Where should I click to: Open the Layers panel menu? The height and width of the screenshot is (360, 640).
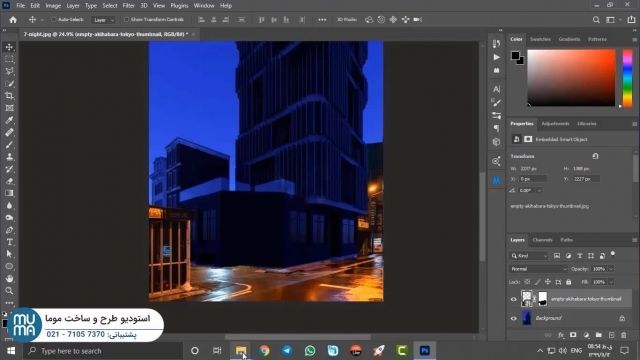pyautogui.click(x=634, y=240)
